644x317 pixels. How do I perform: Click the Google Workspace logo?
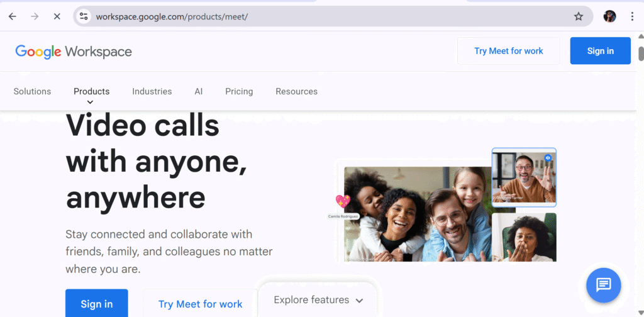coord(74,52)
